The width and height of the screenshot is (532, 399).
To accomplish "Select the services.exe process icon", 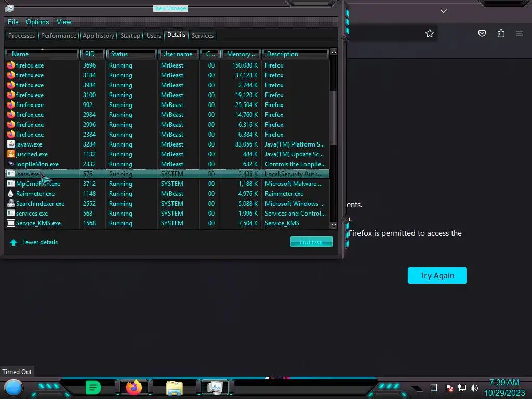I will click(11, 213).
